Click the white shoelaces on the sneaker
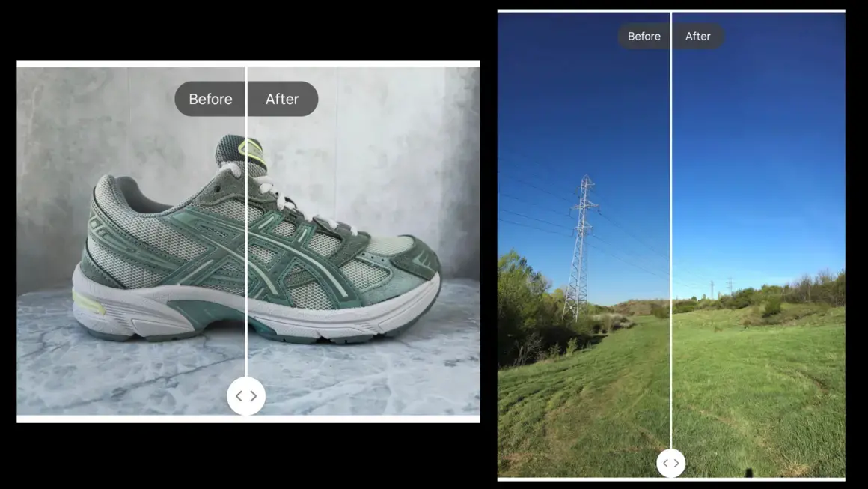 tap(292, 202)
